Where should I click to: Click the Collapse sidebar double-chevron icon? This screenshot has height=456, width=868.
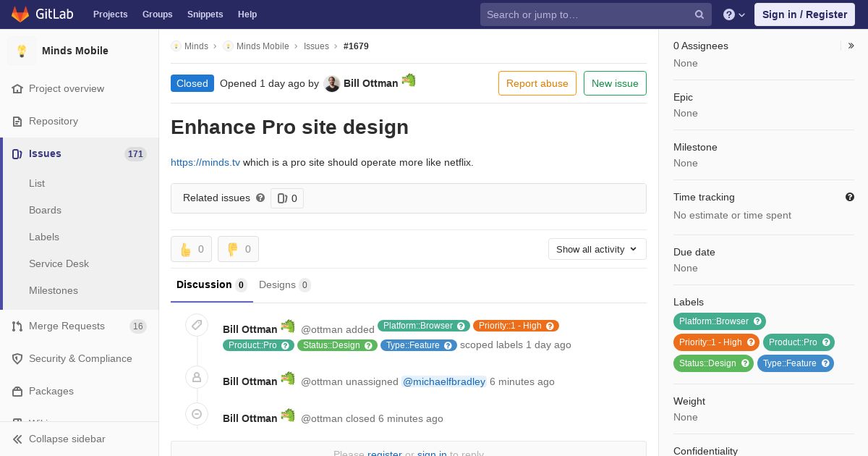tap(17, 439)
